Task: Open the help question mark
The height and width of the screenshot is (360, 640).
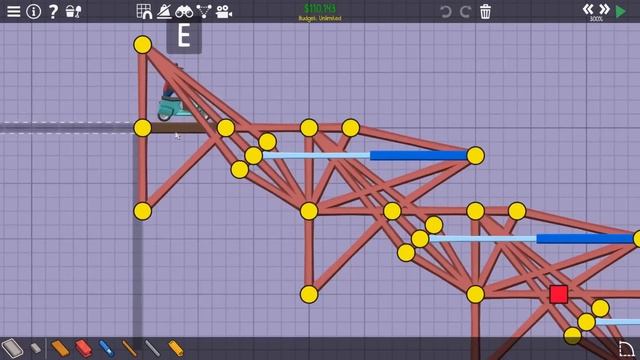Action: (53, 11)
